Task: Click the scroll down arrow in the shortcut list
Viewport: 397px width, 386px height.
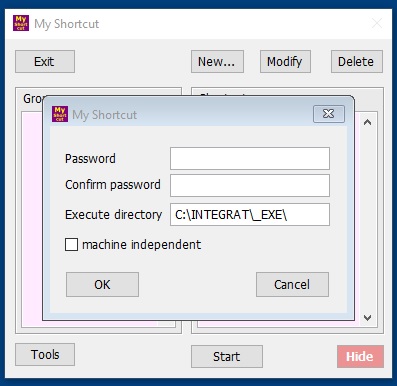Action: pos(367,318)
